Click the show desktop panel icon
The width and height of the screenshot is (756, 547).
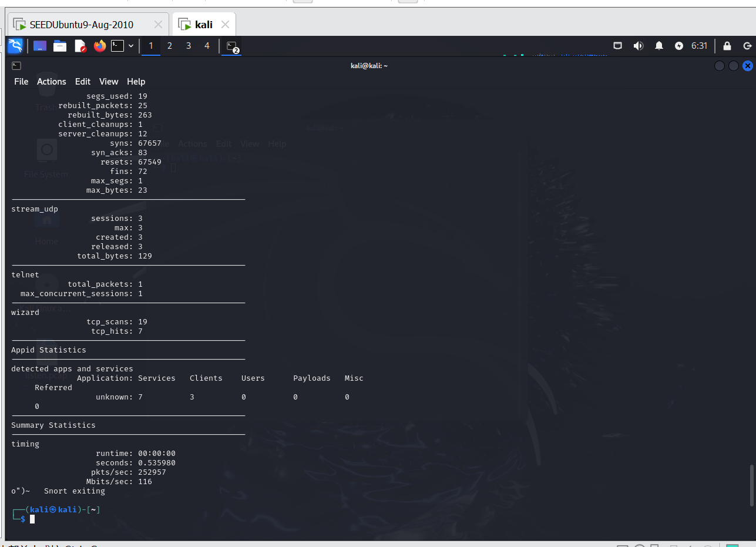pos(40,46)
